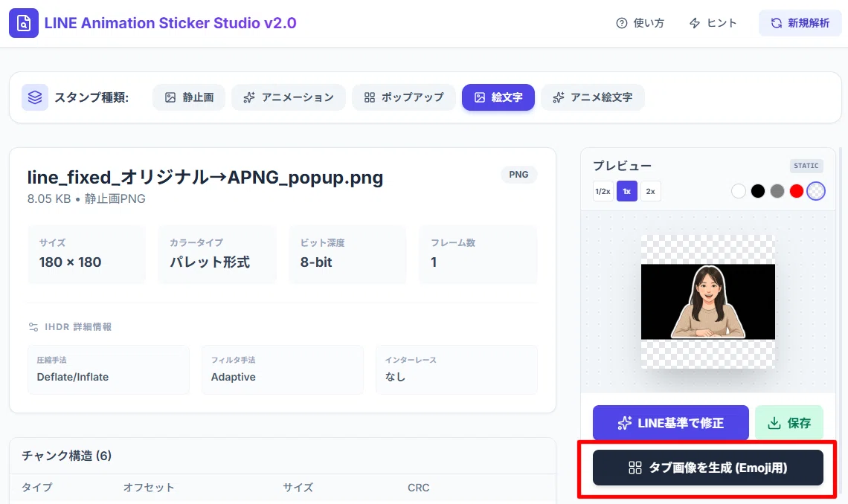Click the IHDR 詳細情報 sliders icon

(x=33, y=327)
